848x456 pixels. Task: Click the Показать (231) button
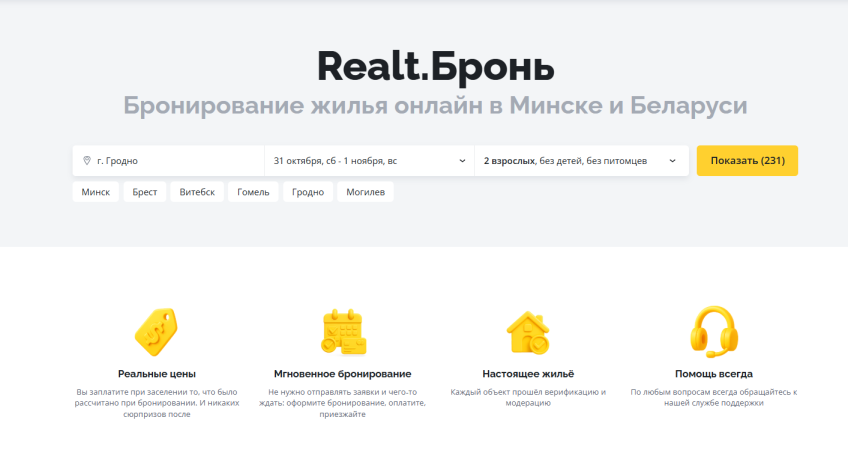point(747,161)
